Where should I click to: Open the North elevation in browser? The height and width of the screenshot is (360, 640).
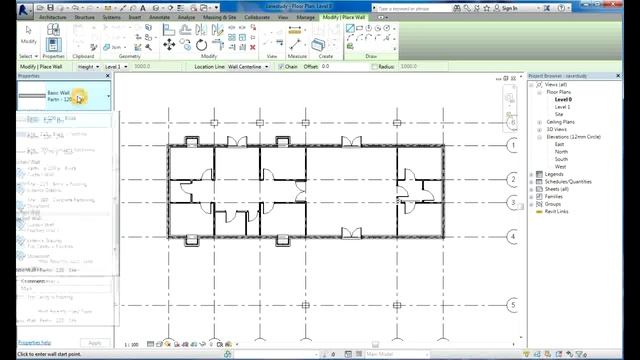click(561, 152)
